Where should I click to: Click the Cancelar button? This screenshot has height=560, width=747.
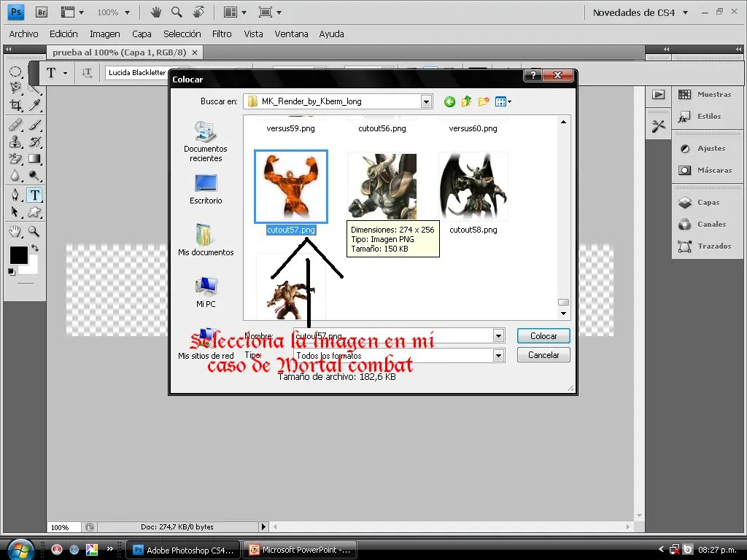[x=543, y=355]
